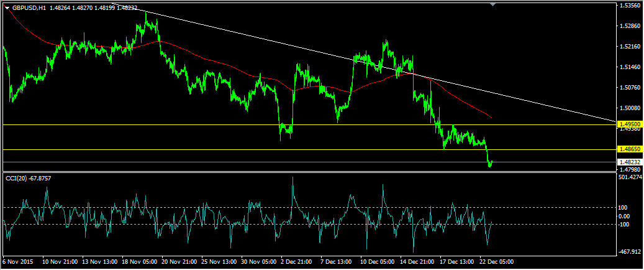
Task: Click the current price label 1.48232
Action: pos(630,162)
